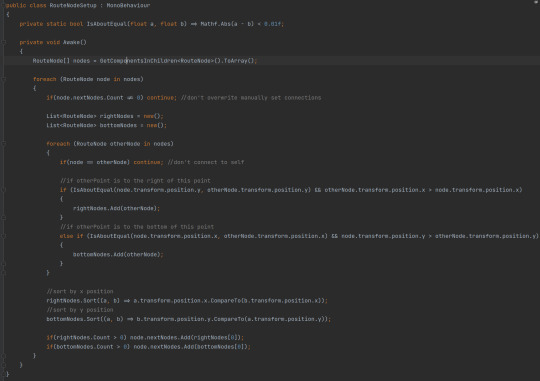Place cursor on IsAboutEqual method declaration
The width and height of the screenshot is (540, 381).
[x=107, y=24]
